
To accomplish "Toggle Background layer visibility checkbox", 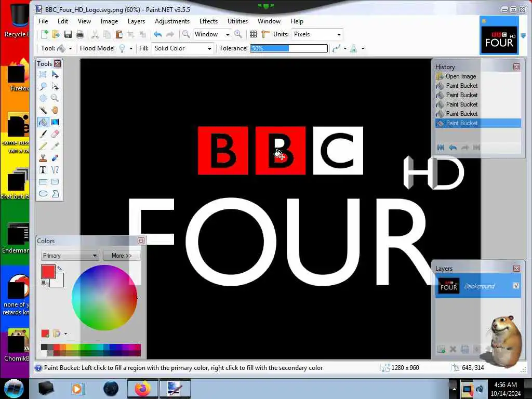I will coord(516,286).
